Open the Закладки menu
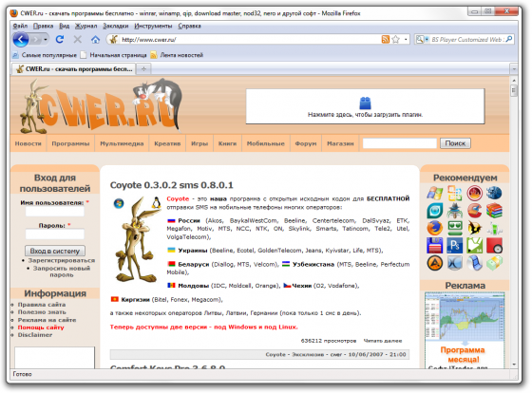The image size is (532, 393). tap(116, 26)
